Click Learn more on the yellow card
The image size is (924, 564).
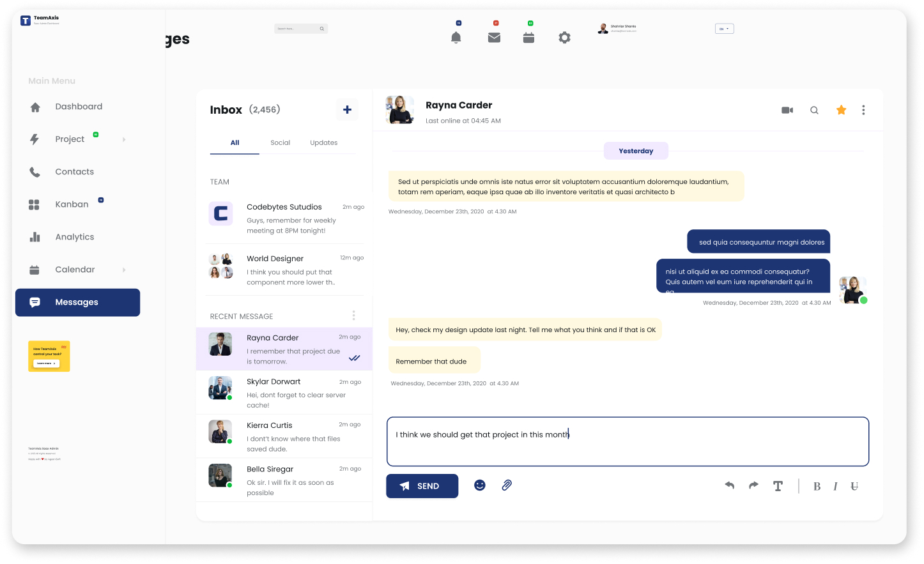[46, 363]
